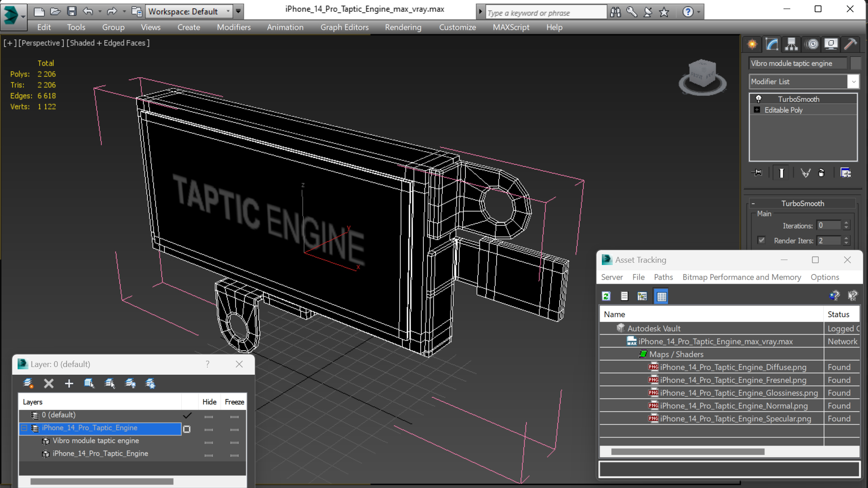Image resolution: width=868 pixels, height=488 pixels.
Task: Click the Pin Stack icon
Action: 757,173
